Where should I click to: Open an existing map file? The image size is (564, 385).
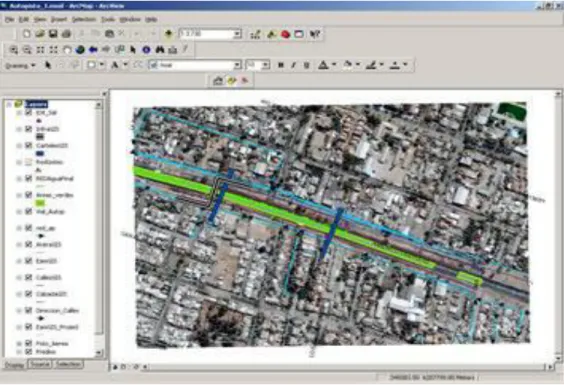40,34
